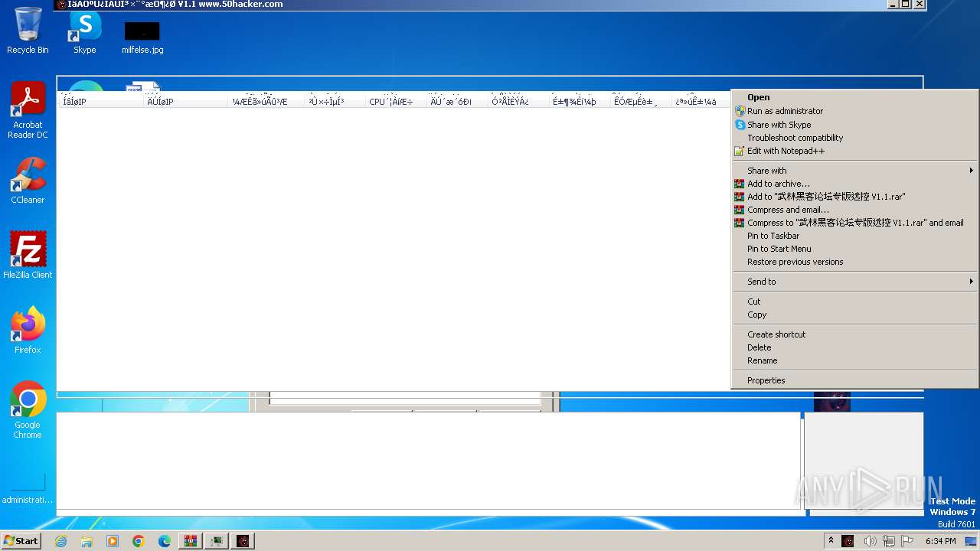Image resolution: width=980 pixels, height=551 pixels.
Task: Choose Restore previous versions
Action: (x=854, y=262)
